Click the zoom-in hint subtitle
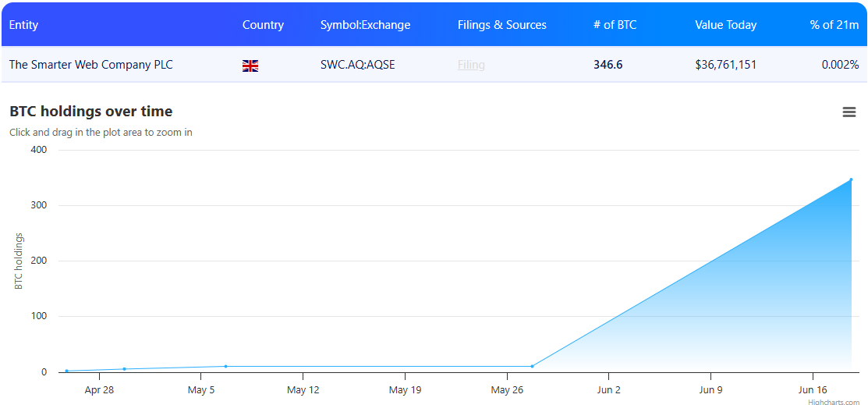868x405 pixels. click(101, 133)
